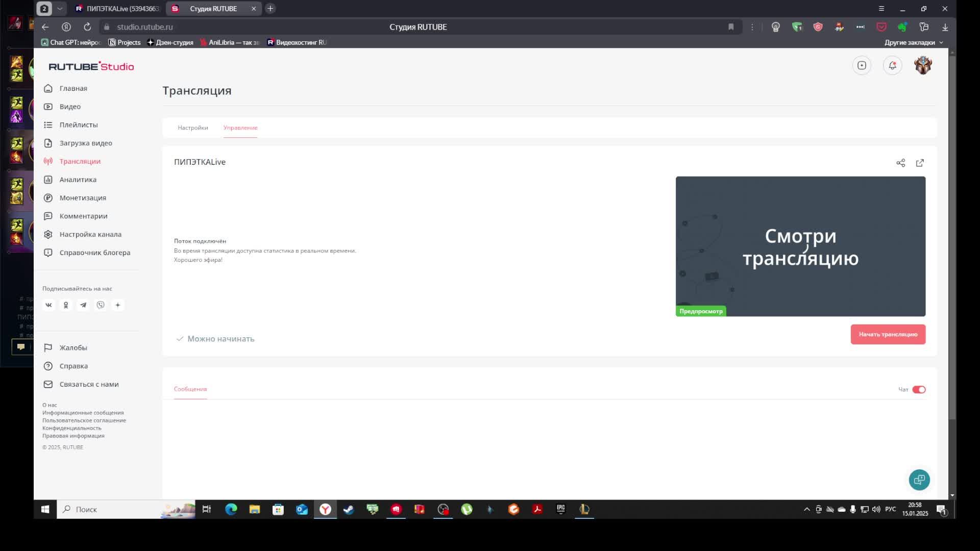980x551 pixels.
Task: Click the RUTUBE Studio logo
Action: point(91,66)
